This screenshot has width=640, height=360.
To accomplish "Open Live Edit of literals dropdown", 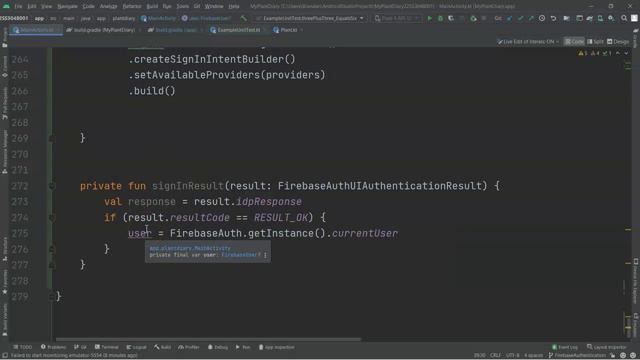I will (x=528, y=42).
